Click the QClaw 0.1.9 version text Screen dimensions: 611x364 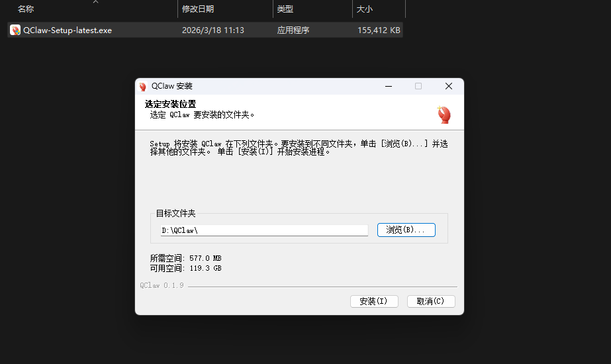(162, 285)
